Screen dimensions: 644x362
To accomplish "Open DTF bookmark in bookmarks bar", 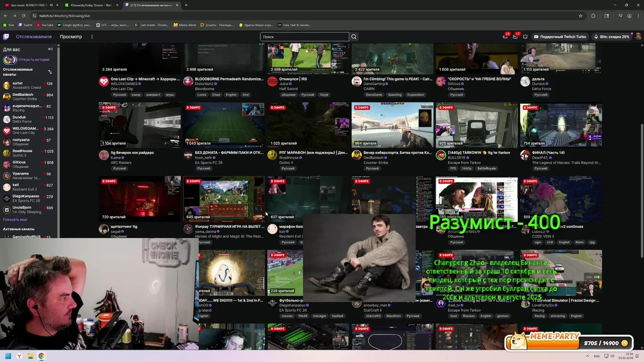I will point(113,25).
